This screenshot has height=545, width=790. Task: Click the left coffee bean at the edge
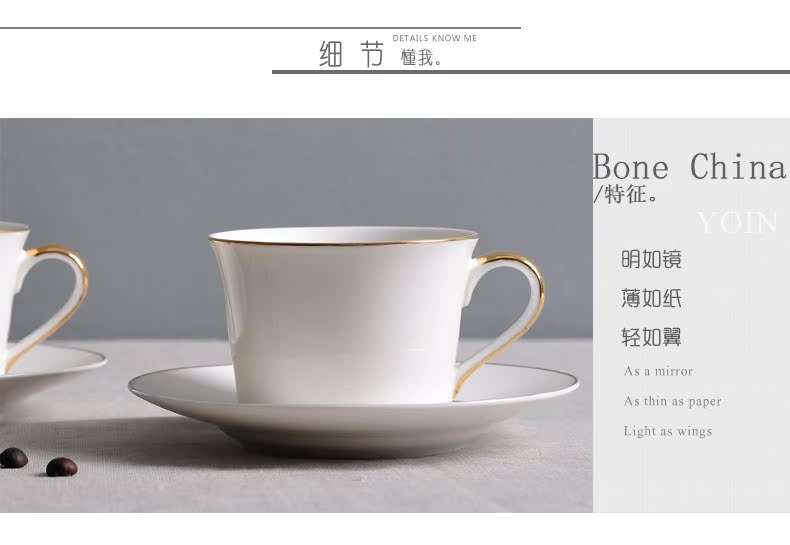pyautogui.click(x=13, y=458)
